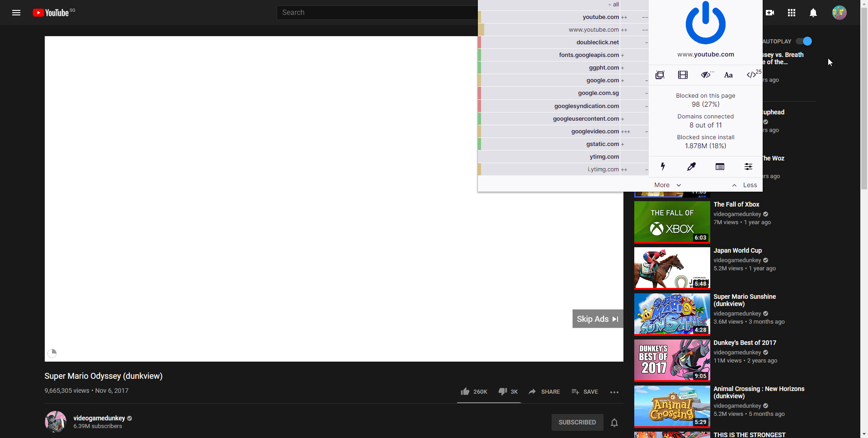The width and height of the screenshot is (868, 438).
Task: Toggle the Autoplay switch
Action: pos(804,41)
